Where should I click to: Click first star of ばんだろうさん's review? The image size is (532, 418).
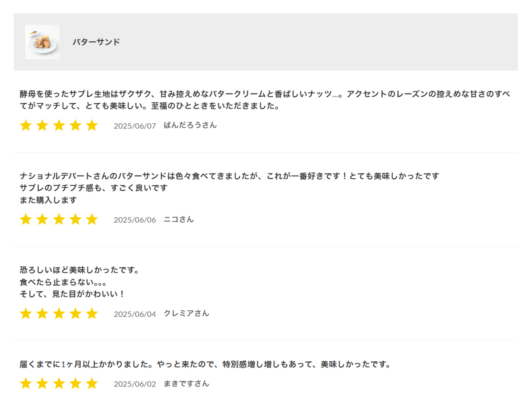point(26,125)
